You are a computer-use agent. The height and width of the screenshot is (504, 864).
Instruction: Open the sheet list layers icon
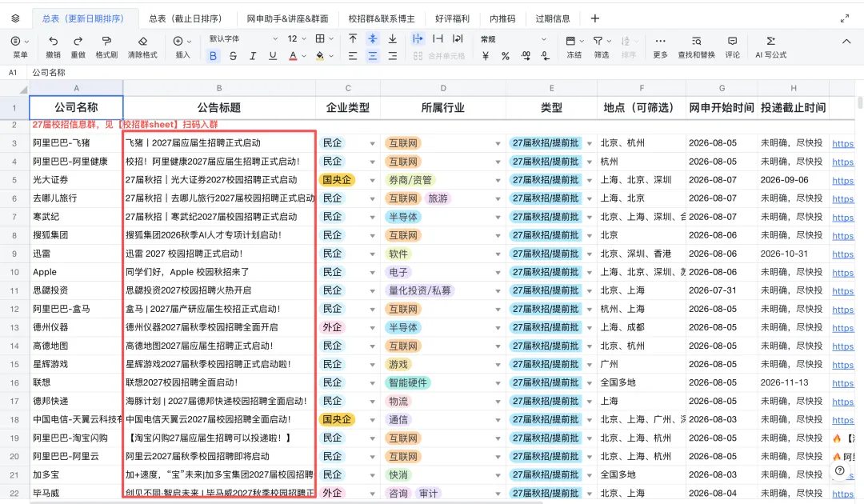click(15, 18)
